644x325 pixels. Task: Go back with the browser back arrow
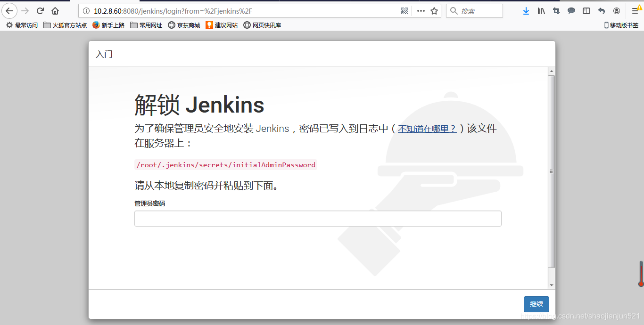[9, 11]
